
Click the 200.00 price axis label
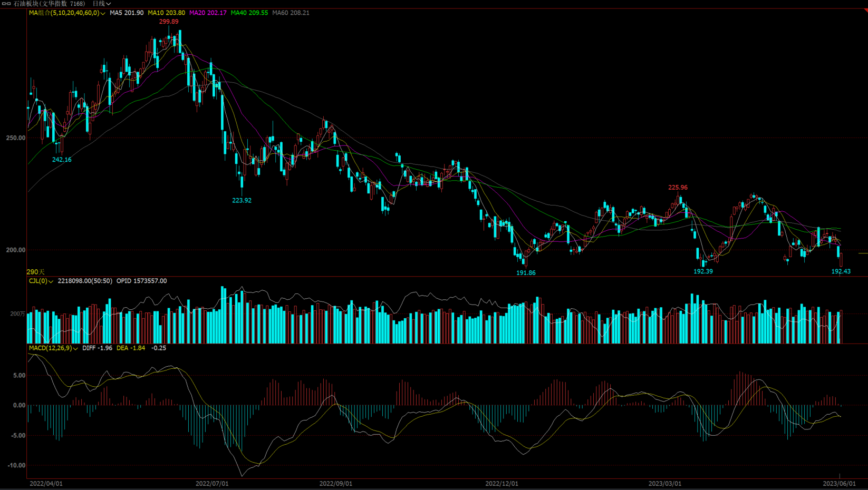pyautogui.click(x=16, y=250)
